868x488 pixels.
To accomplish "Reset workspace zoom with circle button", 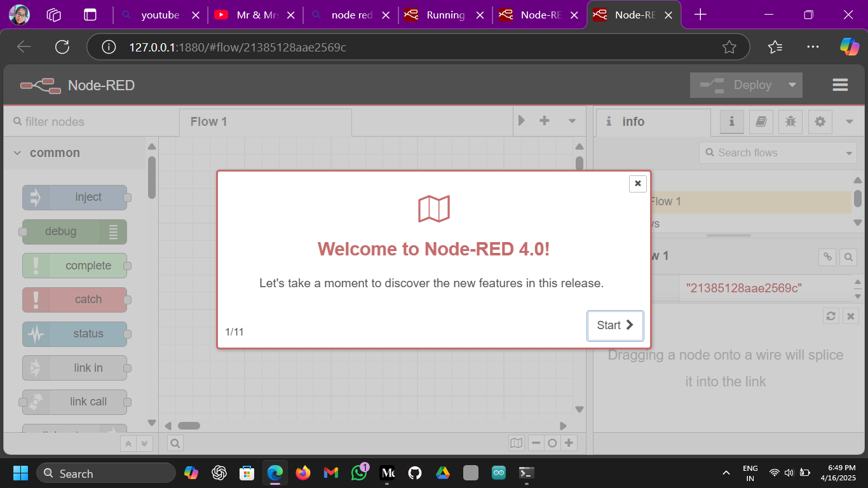I will [552, 444].
